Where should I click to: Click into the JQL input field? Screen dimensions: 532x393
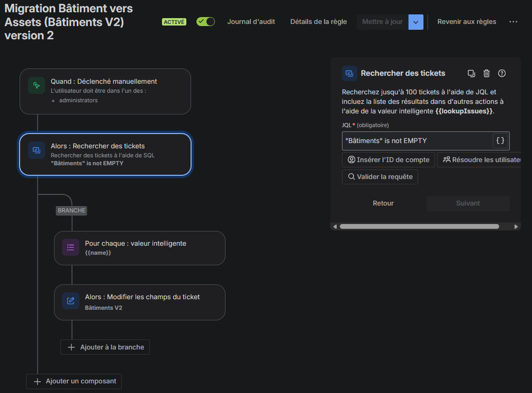tap(418, 141)
